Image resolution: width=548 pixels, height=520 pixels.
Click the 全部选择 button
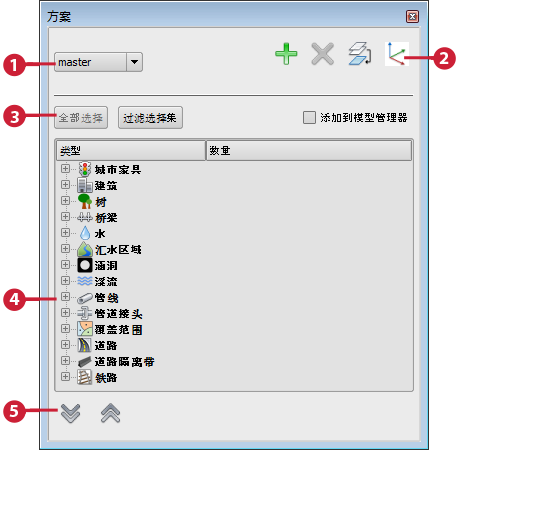pyautogui.click(x=81, y=118)
